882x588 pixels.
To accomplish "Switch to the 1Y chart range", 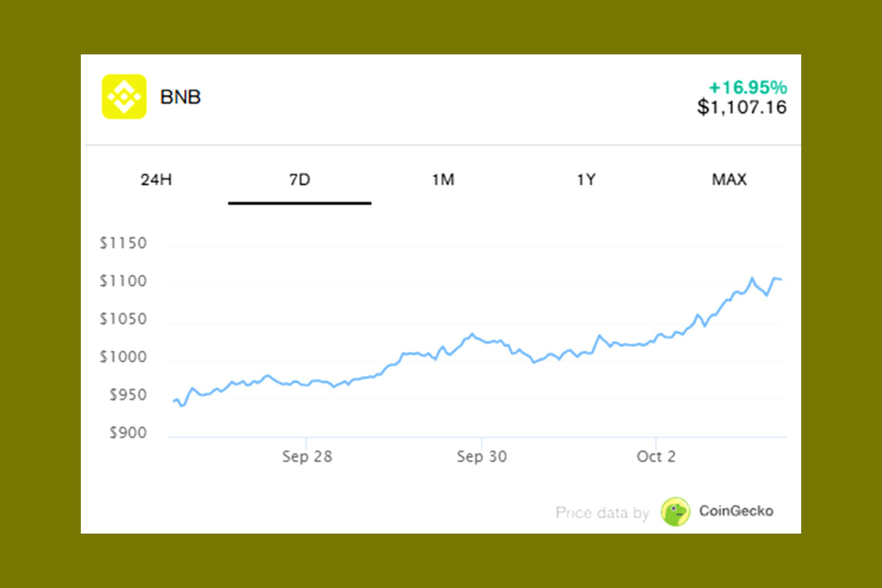I will tap(586, 180).
